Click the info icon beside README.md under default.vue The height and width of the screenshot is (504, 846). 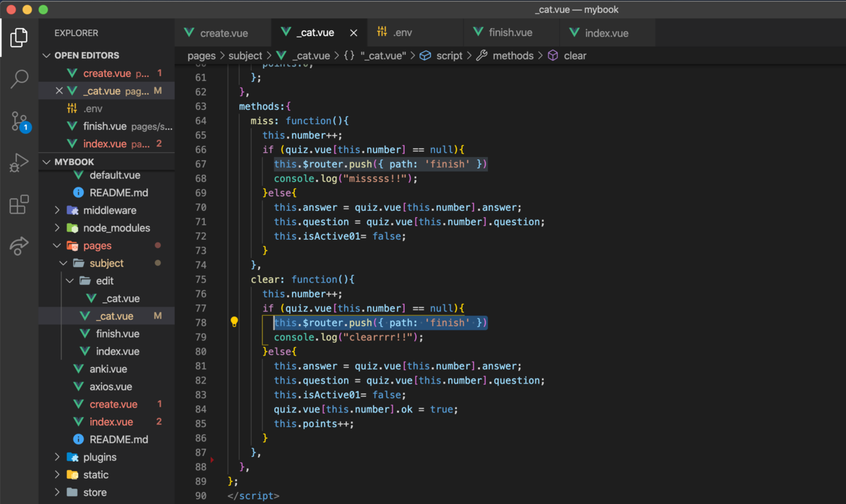tap(78, 192)
